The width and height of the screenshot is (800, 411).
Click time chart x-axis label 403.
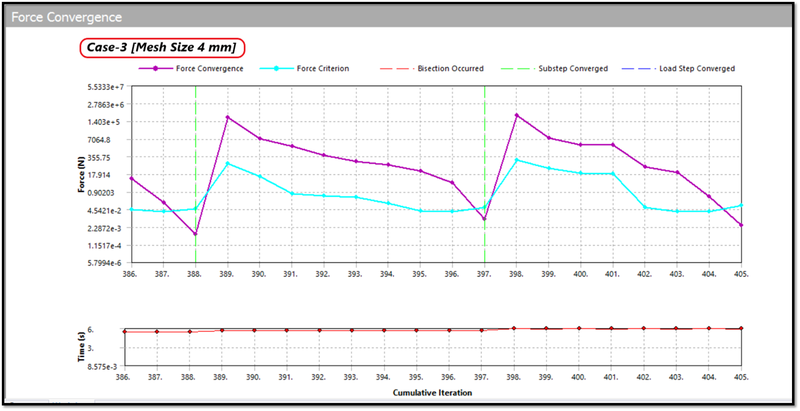pyautogui.click(x=676, y=378)
